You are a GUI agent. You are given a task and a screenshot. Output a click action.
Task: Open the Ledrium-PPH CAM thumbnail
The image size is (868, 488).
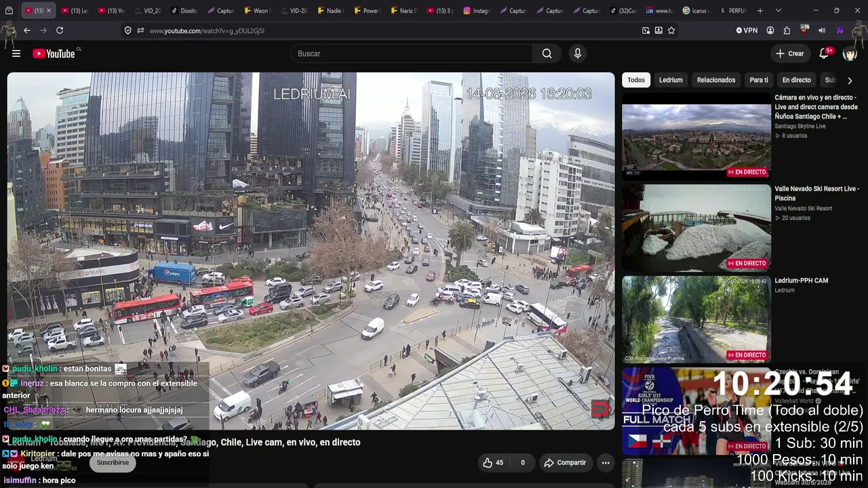pyautogui.click(x=696, y=319)
